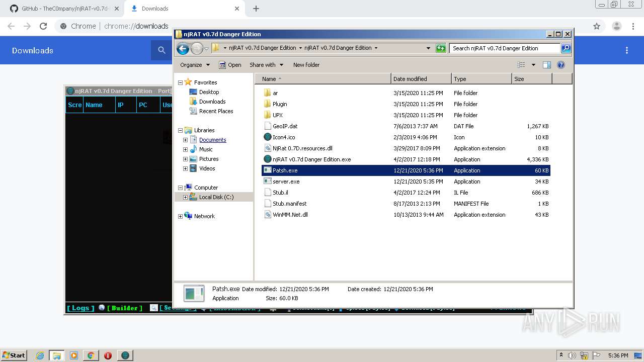Click the Windows Start button
644x362 pixels.
coord(14,355)
